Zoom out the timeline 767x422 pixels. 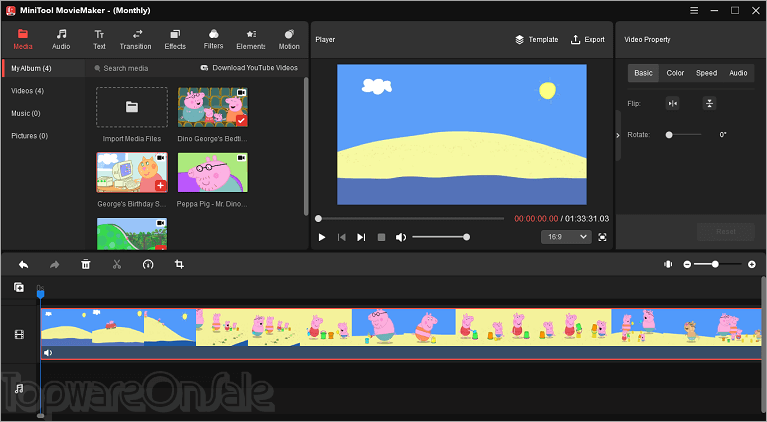(687, 265)
